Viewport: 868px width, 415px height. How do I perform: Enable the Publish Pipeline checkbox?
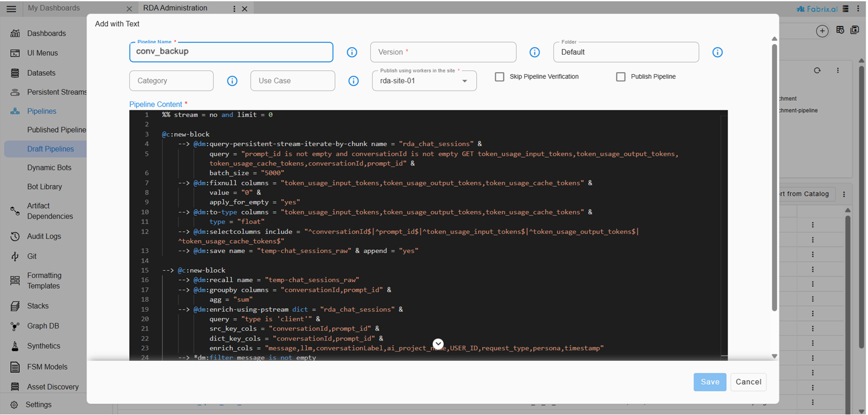[621, 77]
